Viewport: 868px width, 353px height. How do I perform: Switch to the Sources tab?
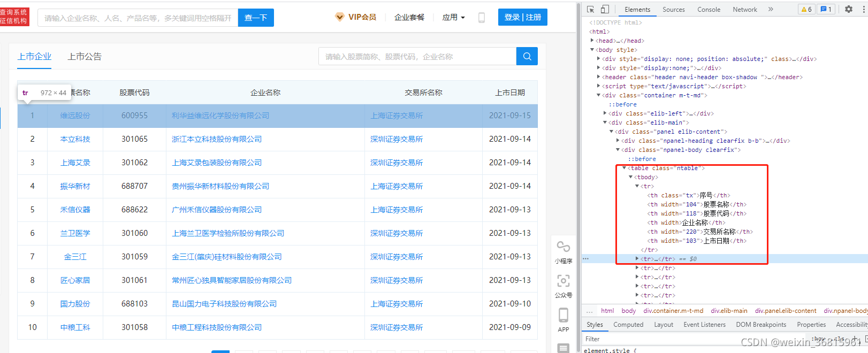pos(673,10)
